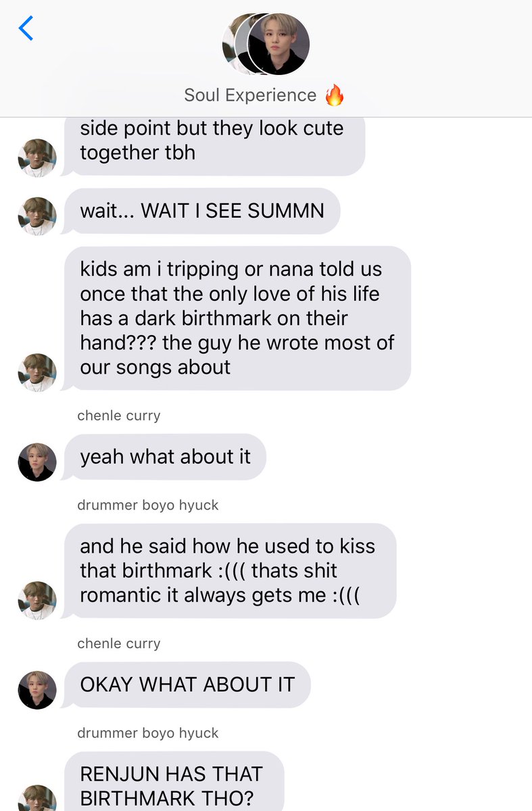Tap first 'drummer boyo hyuck' sender label
The height and width of the screenshot is (811, 532).
coord(148,505)
